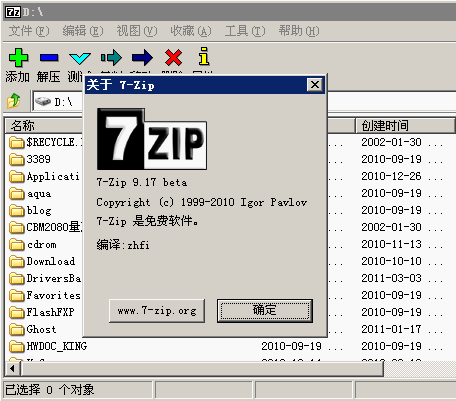Click the CBM2080 folder name
Screen dimensions: 456x401
pyautogui.click(x=54, y=227)
